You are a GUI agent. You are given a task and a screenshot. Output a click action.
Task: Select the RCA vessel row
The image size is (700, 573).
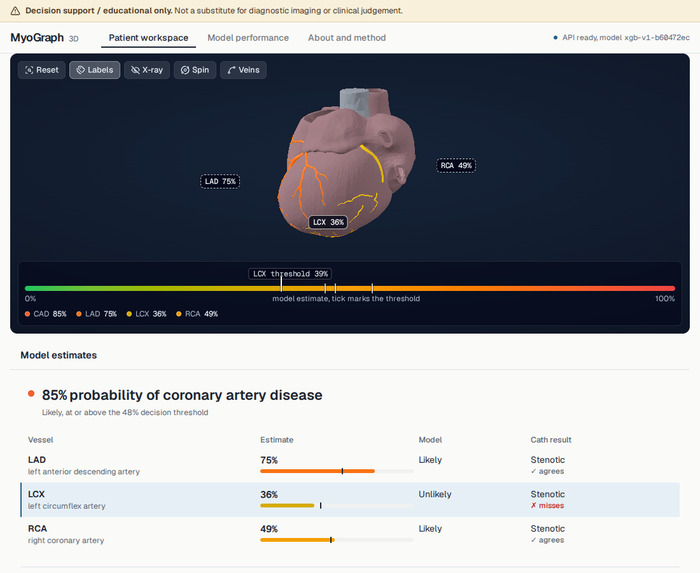coord(350,534)
